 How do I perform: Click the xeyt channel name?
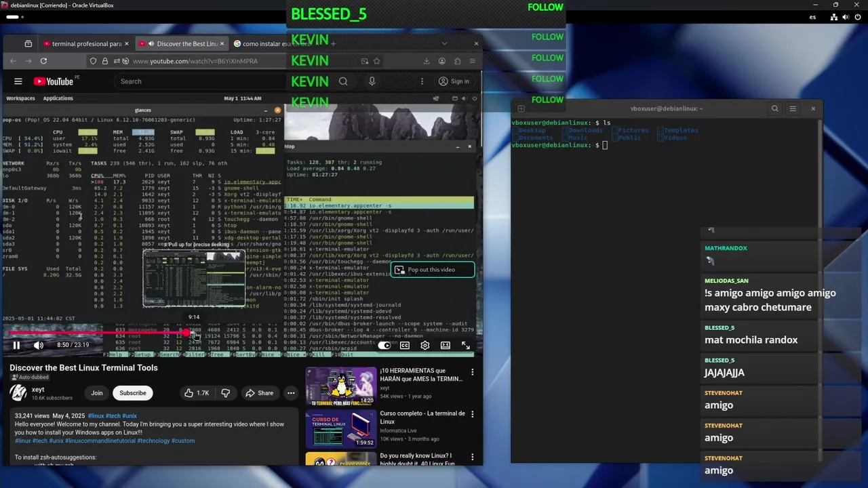click(x=38, y=390)
